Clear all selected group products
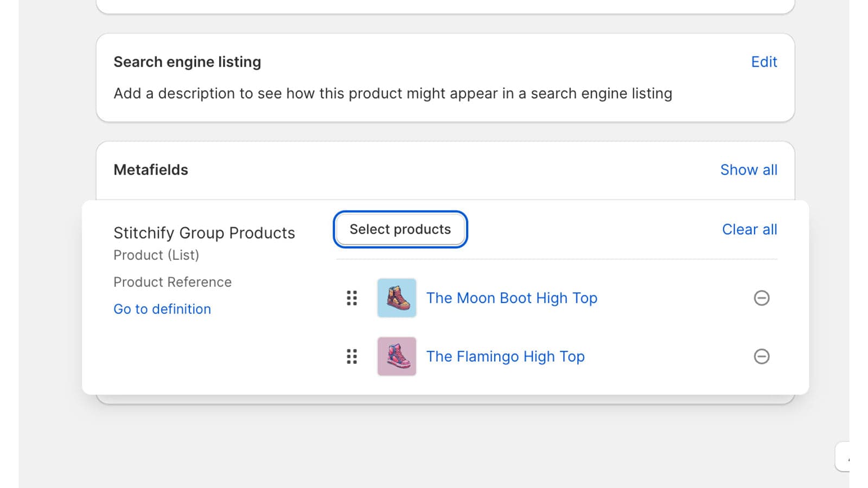 (x=749, y=229)
